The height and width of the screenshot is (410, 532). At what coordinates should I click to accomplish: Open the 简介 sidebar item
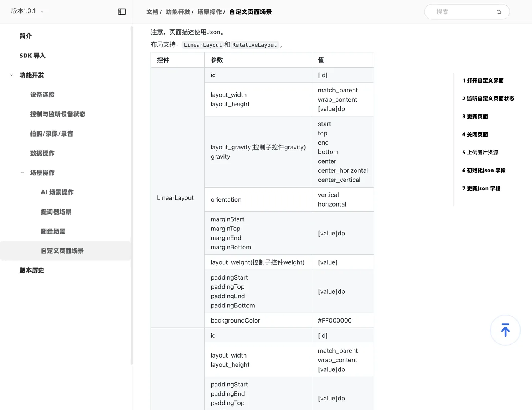click(26, 36)
